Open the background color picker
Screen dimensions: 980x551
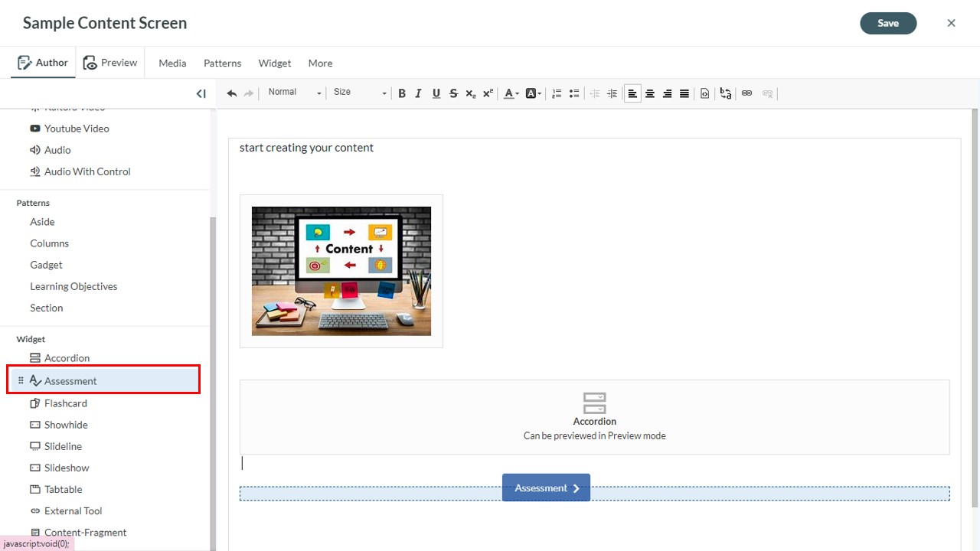pos(534,93)
